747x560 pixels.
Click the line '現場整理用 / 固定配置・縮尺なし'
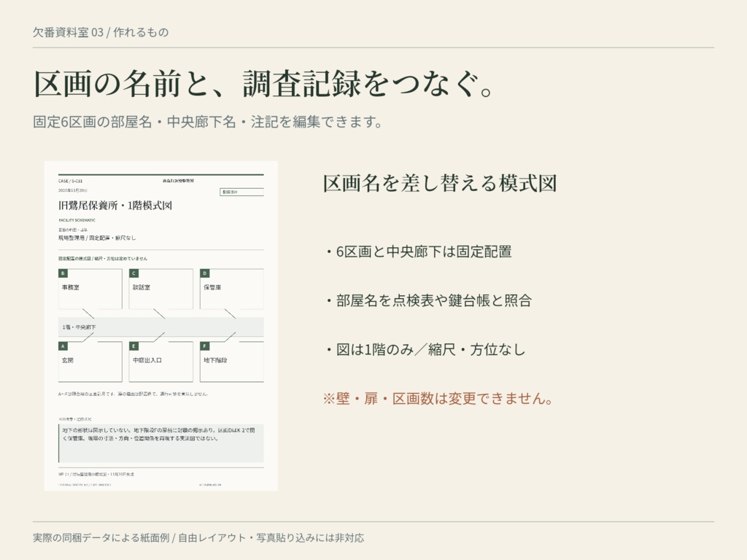(x=97, y=238)
